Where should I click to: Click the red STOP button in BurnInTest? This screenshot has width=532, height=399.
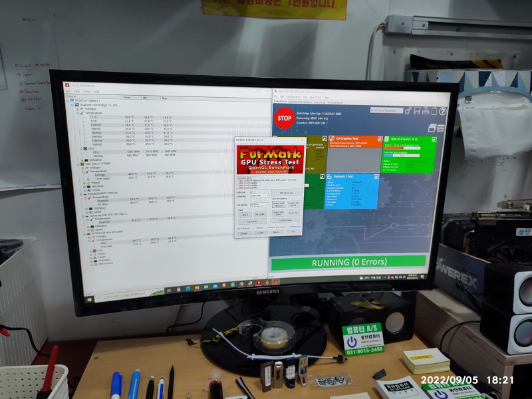[x=285, y=118]
